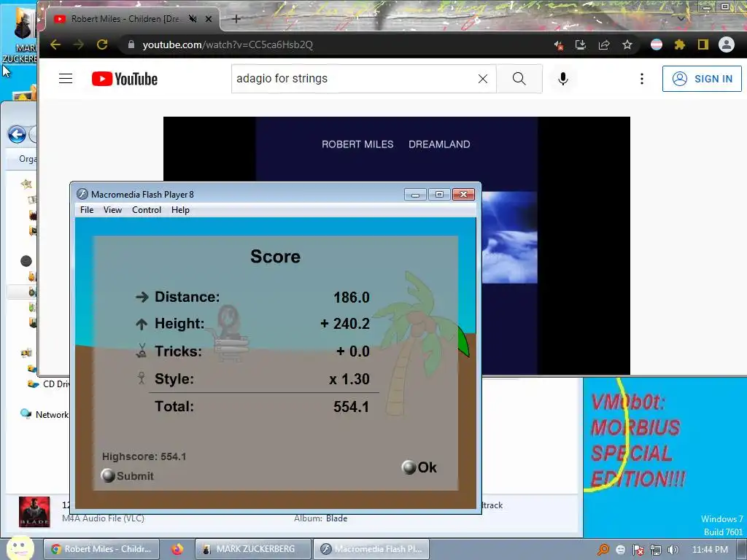This screenshot has width=747, height=560.
Task: Open the Help menu in Flash Player
Action: click(180, 210)
